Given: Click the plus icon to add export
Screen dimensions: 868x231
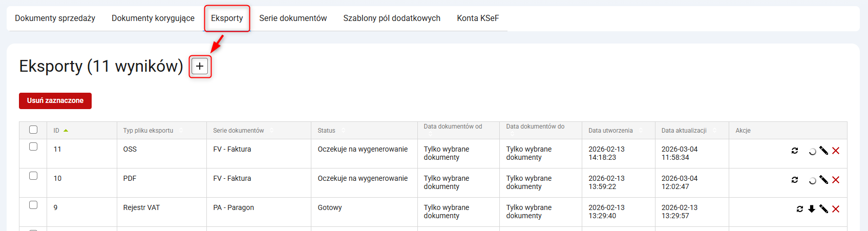Looking at the screenshot, I should click(x=200, y=66).
